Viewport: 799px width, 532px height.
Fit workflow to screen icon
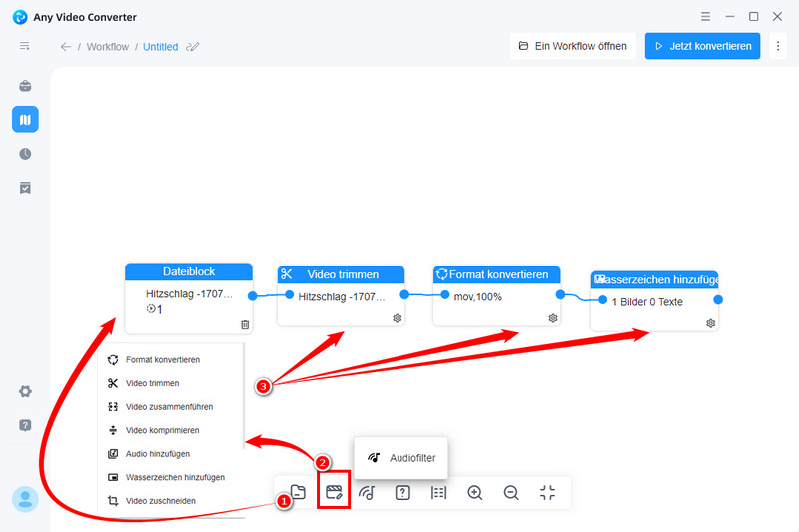pos(547,492)
